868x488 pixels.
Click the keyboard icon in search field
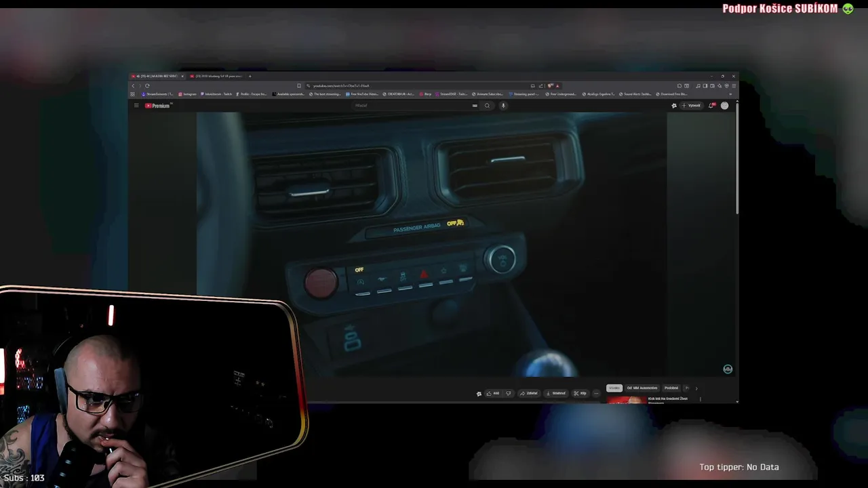pyautogui.click(x=475, y=106)
